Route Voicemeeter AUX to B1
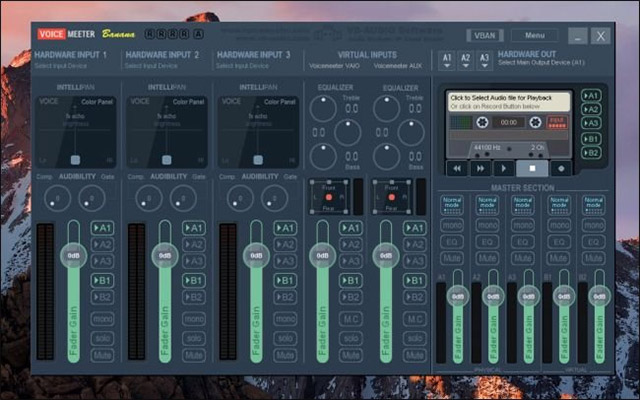 (415, 280)
